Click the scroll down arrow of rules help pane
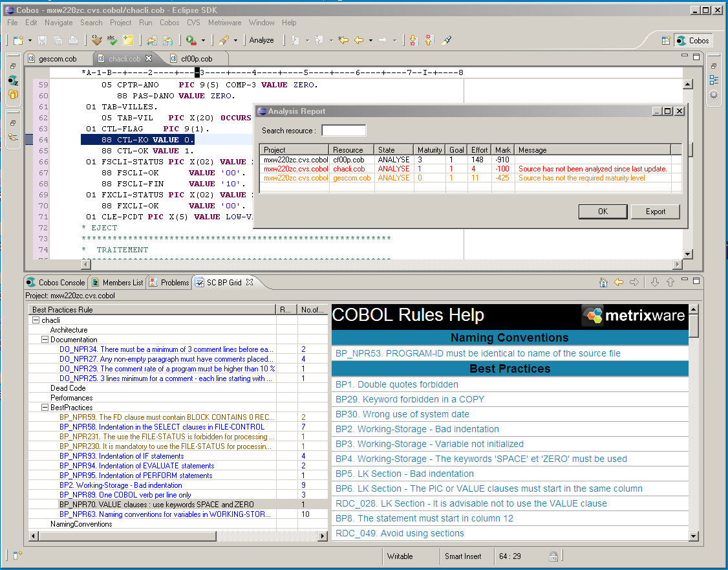 pos(693,536)
